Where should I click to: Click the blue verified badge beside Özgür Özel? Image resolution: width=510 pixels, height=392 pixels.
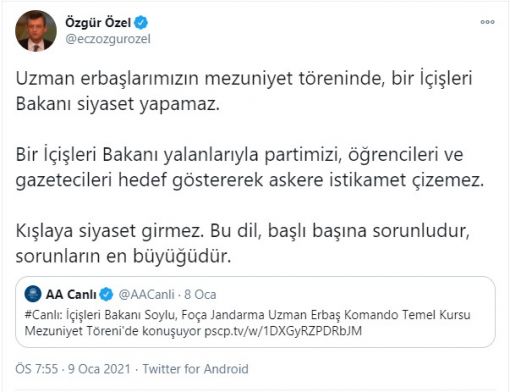[x=141, y=22]
